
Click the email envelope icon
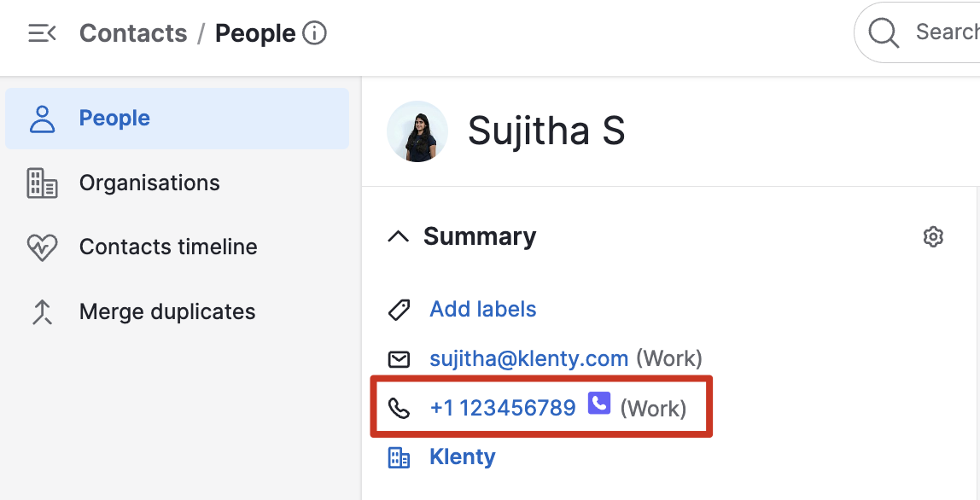[399, 359]
